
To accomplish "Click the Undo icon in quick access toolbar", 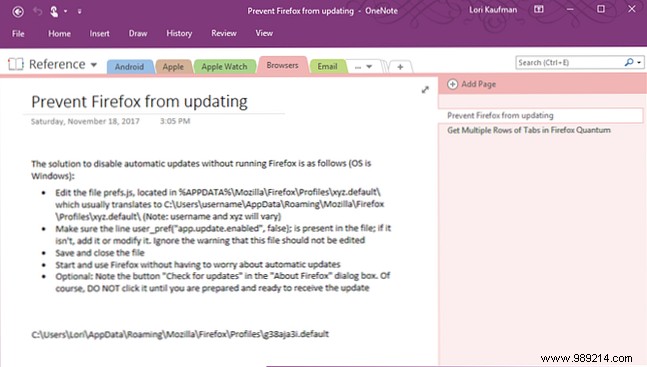I will coord(38,11).
